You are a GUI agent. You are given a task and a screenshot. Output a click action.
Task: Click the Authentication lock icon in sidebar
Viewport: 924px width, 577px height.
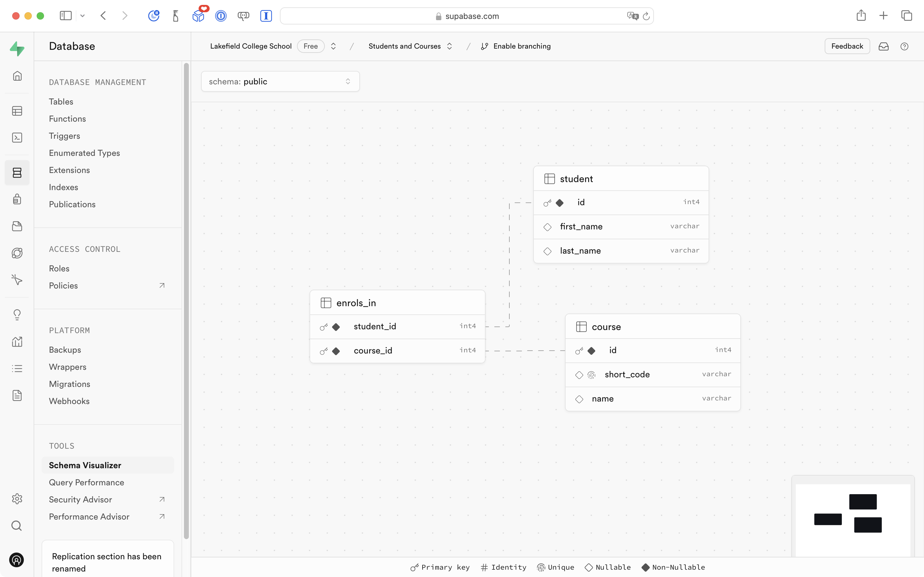pyautogui.click(x=17, y=199)
